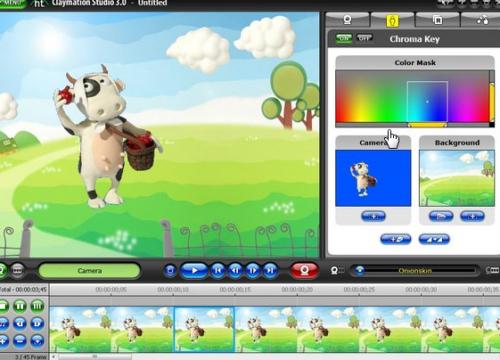Click the green Camera source button
Viewport: 500px width, 360px height.
coord(89,271)
